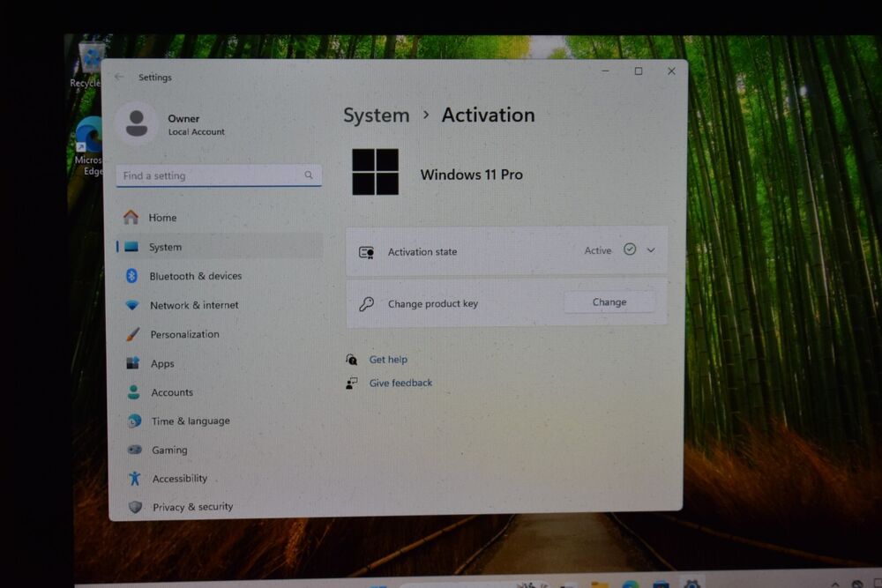Click the Bluetooth icon in the sidebar
The height and width of the screenshot is (588, 882).
click(131, 275)
